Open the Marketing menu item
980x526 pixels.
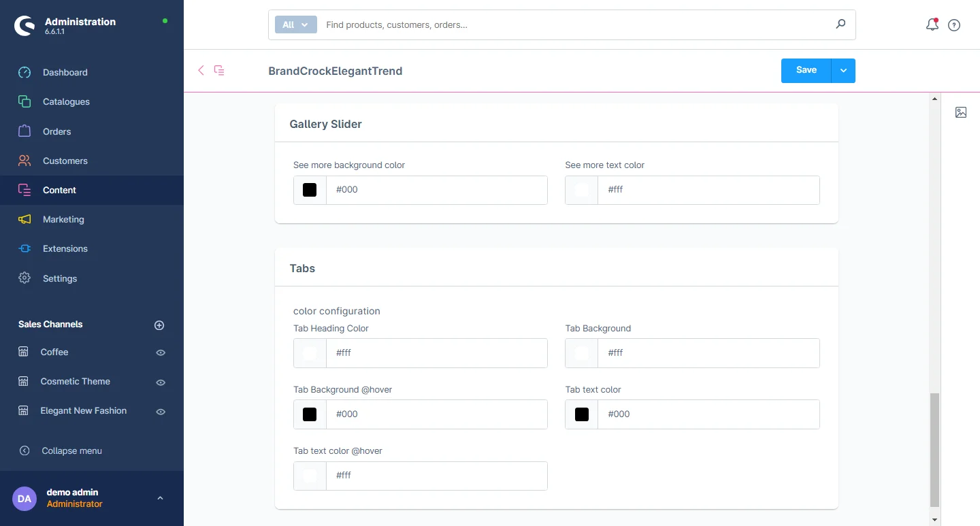(63, 219)
